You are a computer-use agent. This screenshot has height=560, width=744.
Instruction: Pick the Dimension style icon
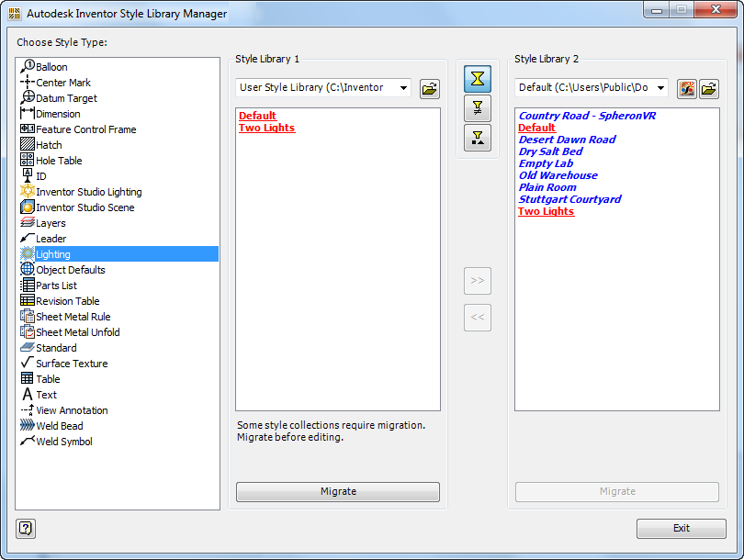click(28, 113)
